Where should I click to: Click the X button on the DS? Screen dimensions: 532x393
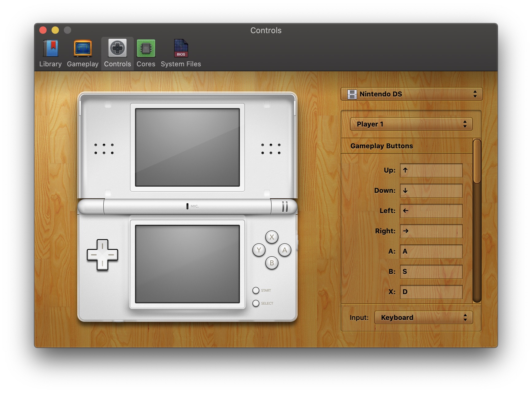point(272,237)
